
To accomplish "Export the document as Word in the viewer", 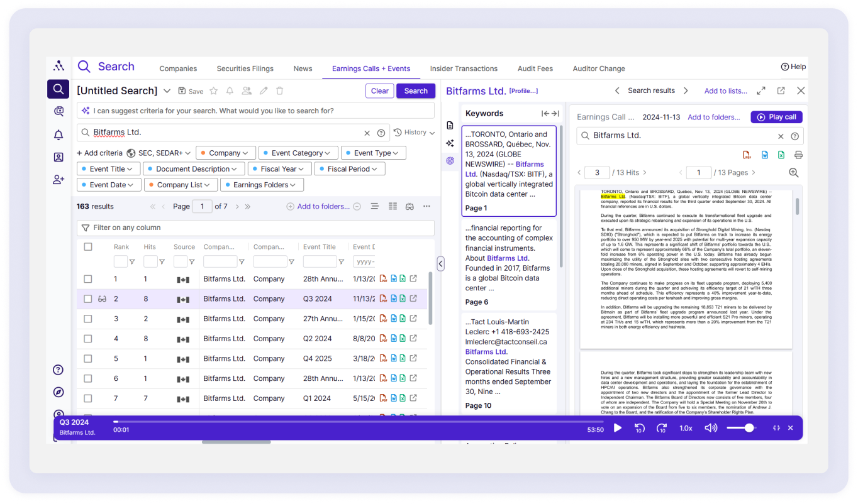I will pos(765,155).
